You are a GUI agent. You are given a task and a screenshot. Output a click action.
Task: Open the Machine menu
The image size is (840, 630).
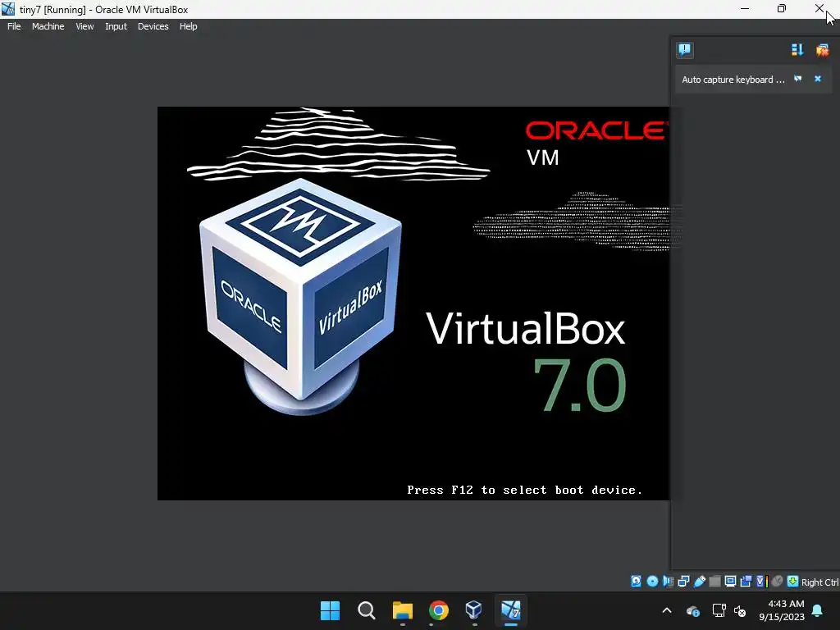(x=48, y=26)
